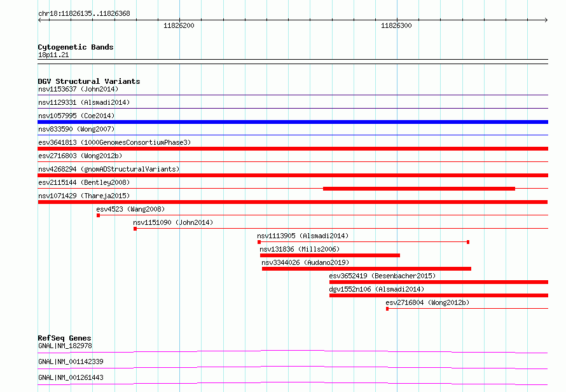The width and height of the screenshot is (566, 392).
Task: Select esv2115144 (Bentley2008) label
Action: click(x=84, y=182)
